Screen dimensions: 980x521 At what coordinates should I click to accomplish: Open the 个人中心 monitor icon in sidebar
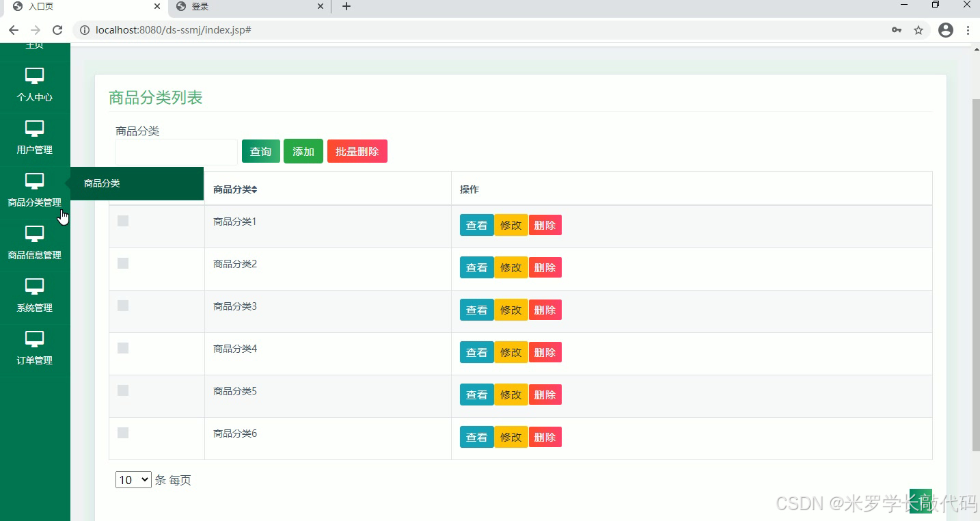tap(34, 75)
